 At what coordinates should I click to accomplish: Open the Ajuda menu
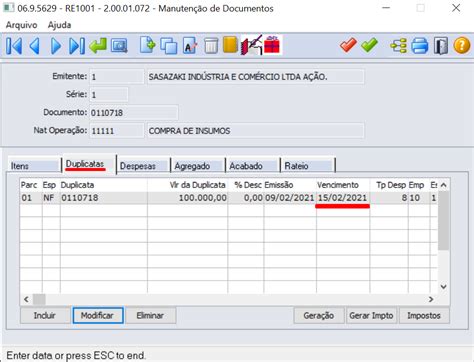pyautogui.click(x=59, y=25)
